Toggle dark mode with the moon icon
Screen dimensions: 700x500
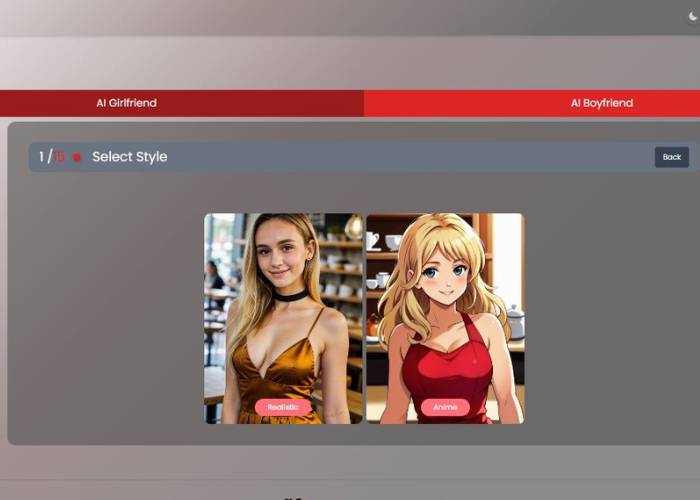click(x=693, y=16)
